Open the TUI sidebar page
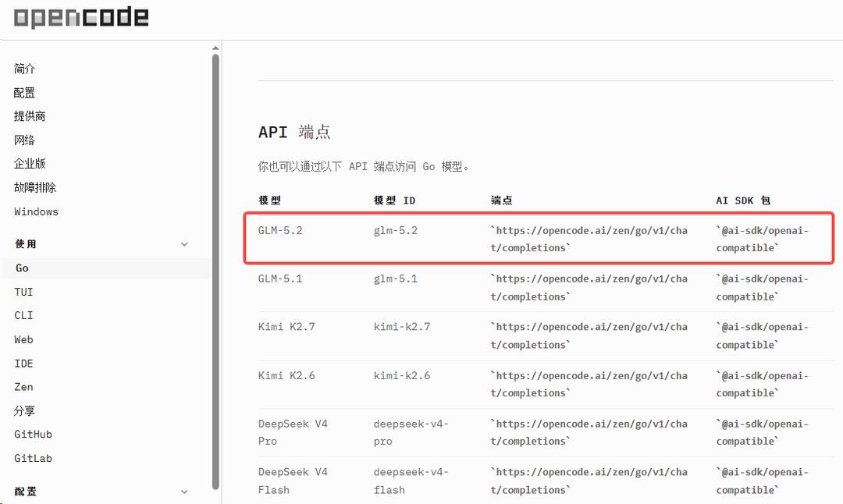 pos(23,292)
